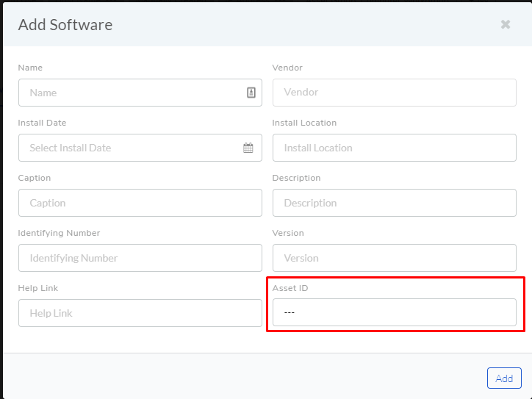Viewport: 532px width, 399px height.
Task: Focus the Select Install Date field
Action: (140, 148)
